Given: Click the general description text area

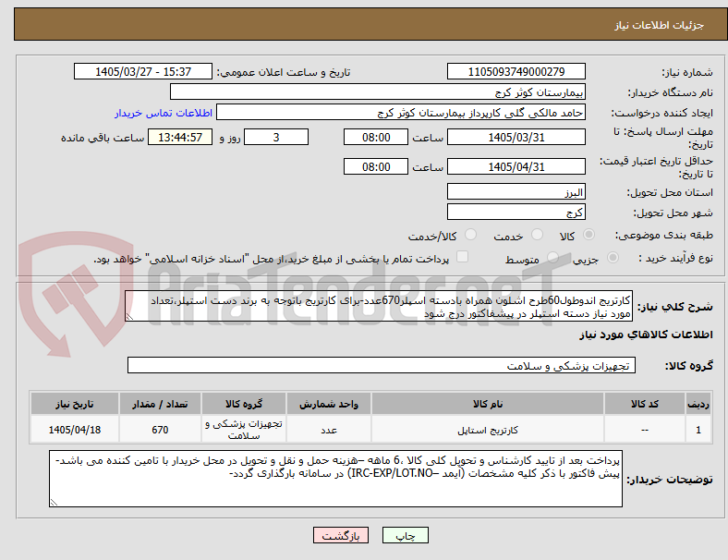Looking at the screenshot, I should tap(379, 307).
